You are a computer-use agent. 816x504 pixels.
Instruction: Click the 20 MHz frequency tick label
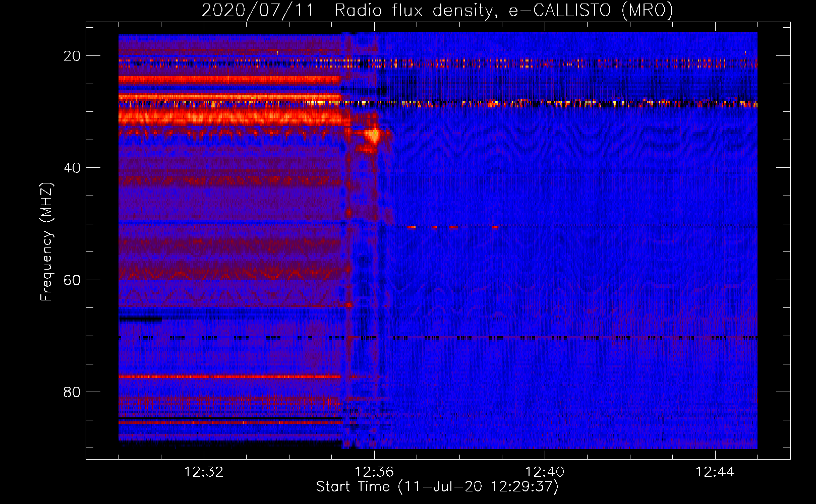point(72,56)
